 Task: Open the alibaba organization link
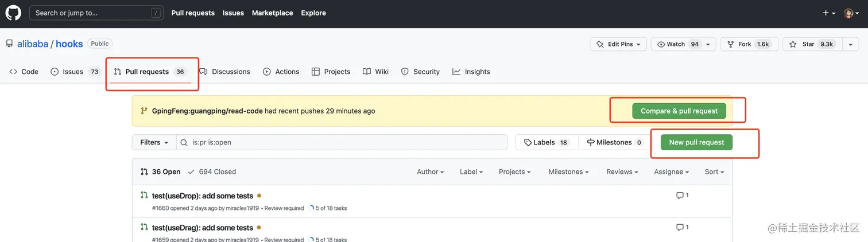(x=33, y=44)
